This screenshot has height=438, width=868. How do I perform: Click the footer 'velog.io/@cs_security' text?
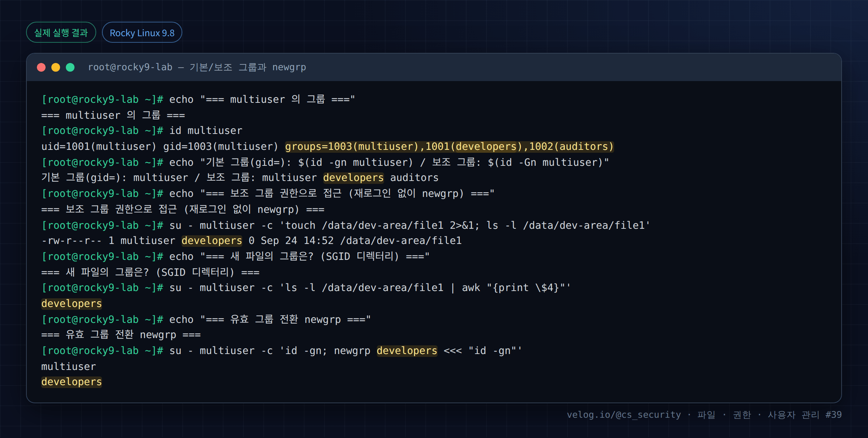[624, 415]
